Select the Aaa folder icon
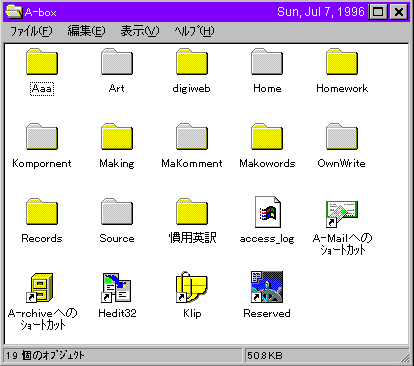 pyautogui.click(x=42, y=62)
